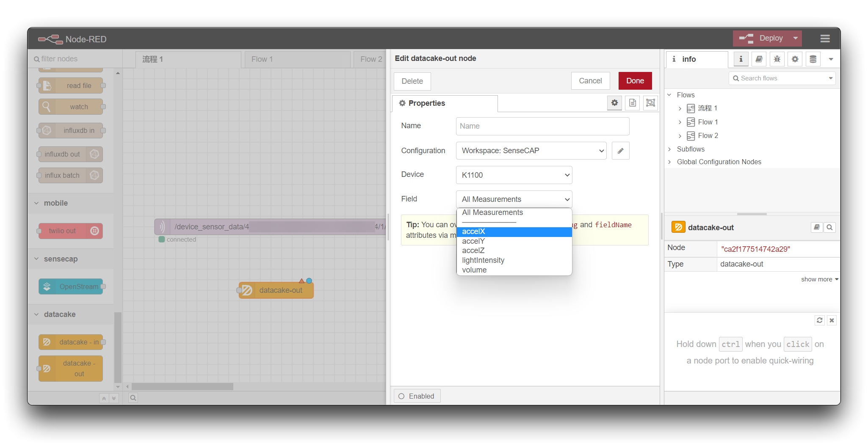Screen dimensions: 868x446
Task: Click the Name input field
Action: coord(542,126)
